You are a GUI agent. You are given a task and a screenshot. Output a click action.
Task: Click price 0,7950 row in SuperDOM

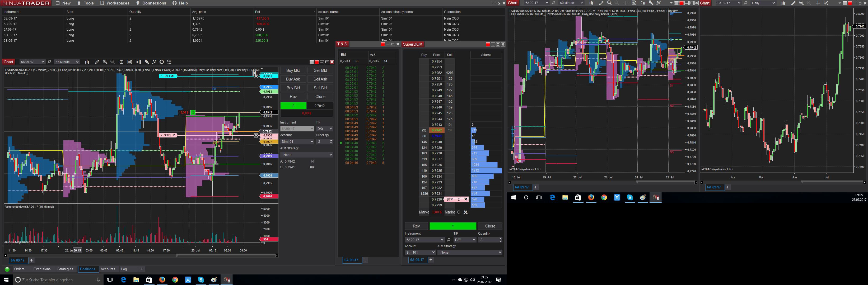(x=437, y=84)
